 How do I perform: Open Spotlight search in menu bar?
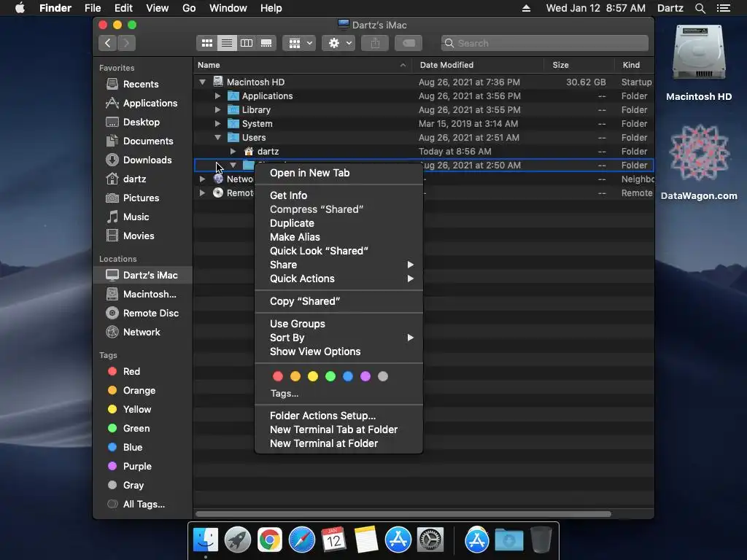pos(700,8)
